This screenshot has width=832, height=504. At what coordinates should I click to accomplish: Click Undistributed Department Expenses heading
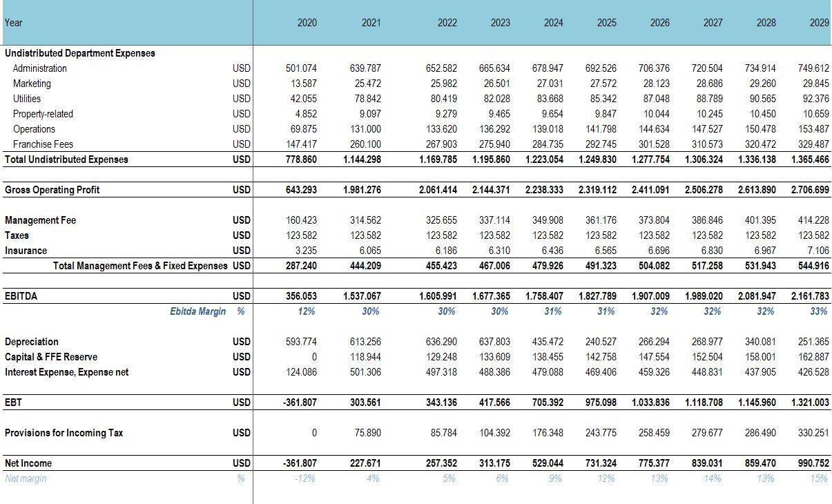tap(80, 53)
